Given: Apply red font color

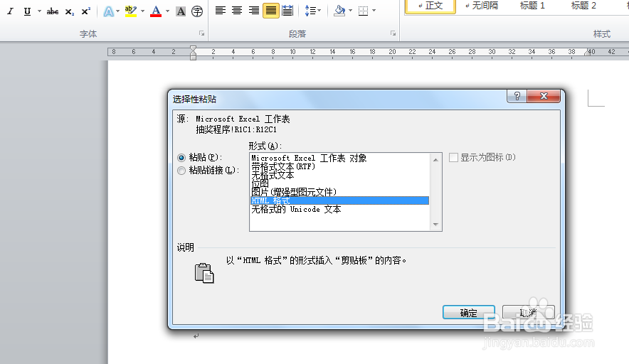Looking at the screenshot, I should pyautogui.click(x=156, y=11).
